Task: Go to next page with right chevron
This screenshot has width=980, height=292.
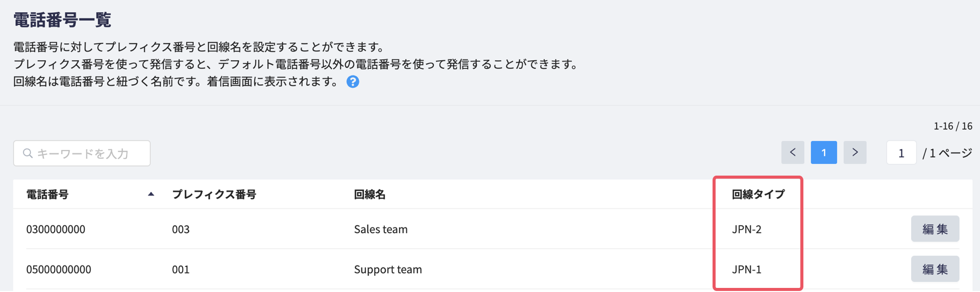Action: click(855, 153)
